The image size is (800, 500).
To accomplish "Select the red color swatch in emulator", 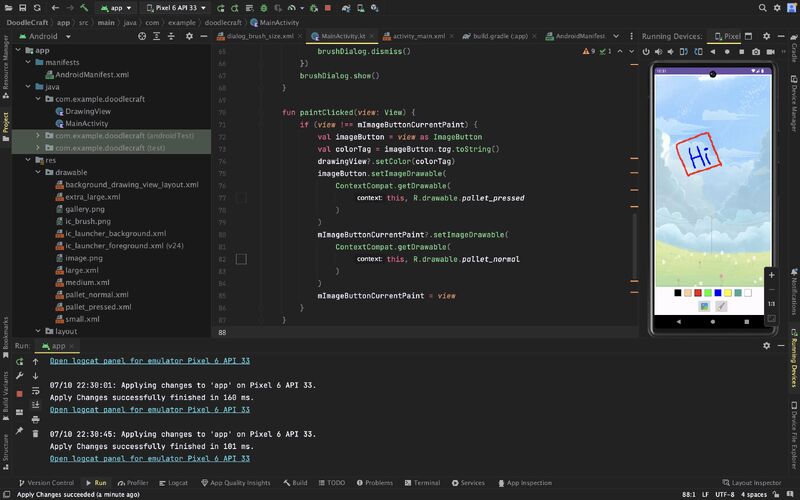I will pos(698,293).
